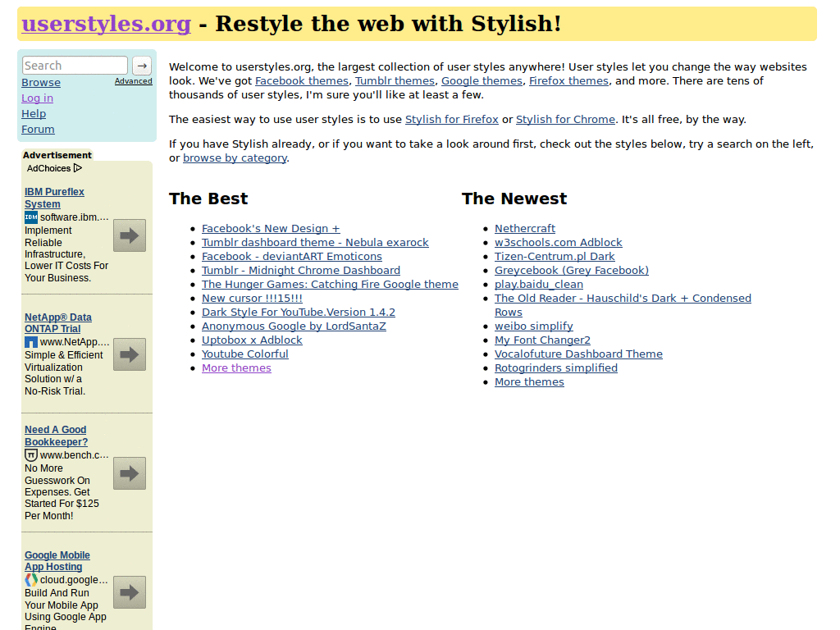Open Tumblr themes link in intro

(x=395, y=81)
